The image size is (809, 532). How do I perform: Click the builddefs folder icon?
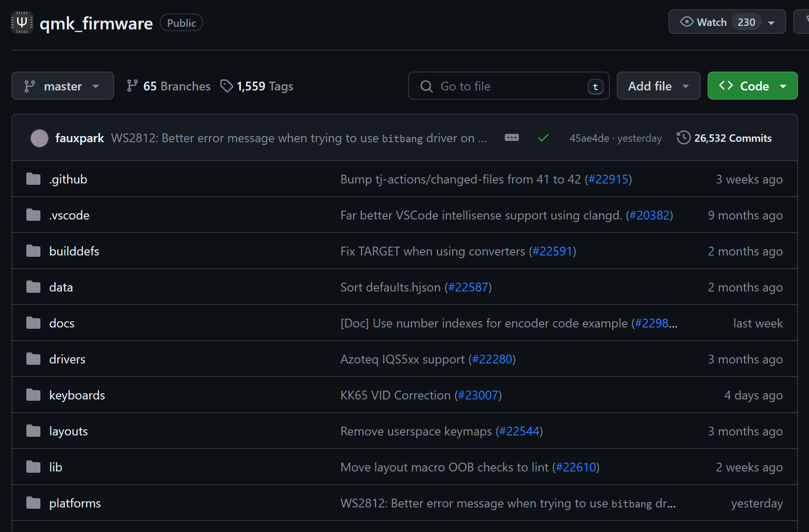pyautogui.click(x=33, y=251)
